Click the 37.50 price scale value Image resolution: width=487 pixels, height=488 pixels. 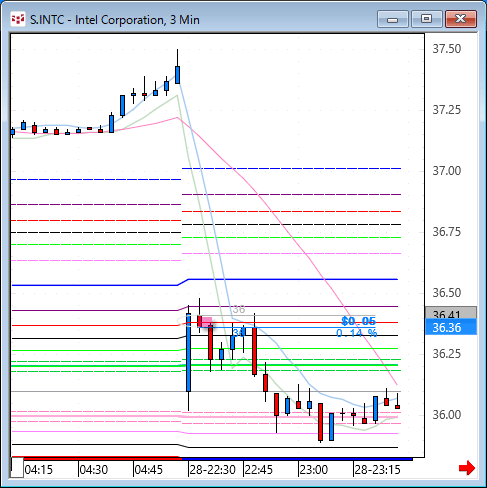click(447, 49)
